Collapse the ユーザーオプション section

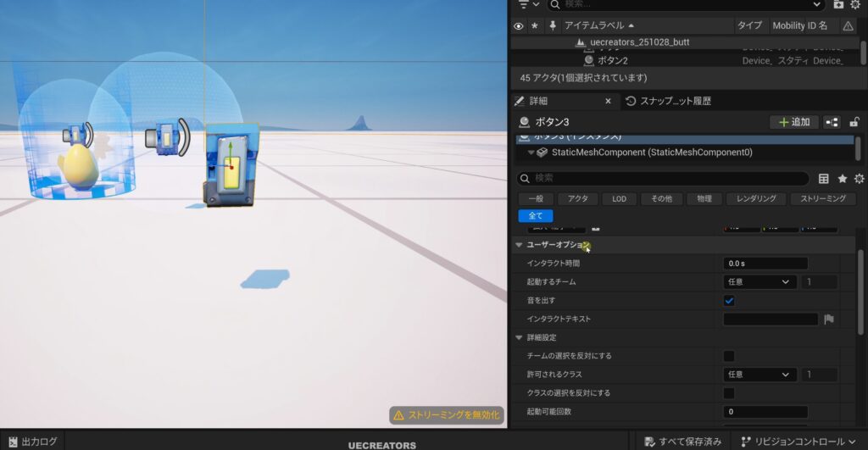point(519,245)
